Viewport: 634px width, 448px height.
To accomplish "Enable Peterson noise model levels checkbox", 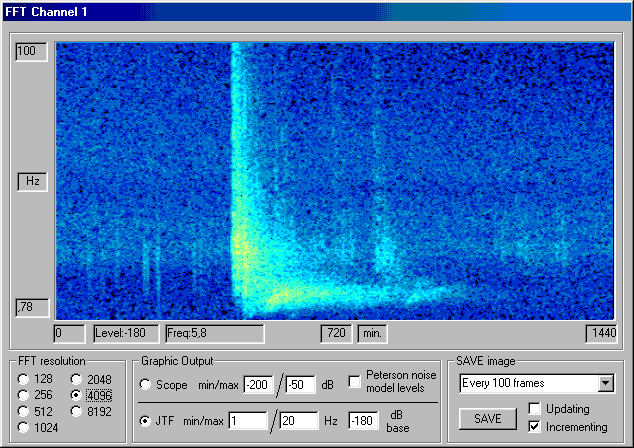I will coord(355,381).
